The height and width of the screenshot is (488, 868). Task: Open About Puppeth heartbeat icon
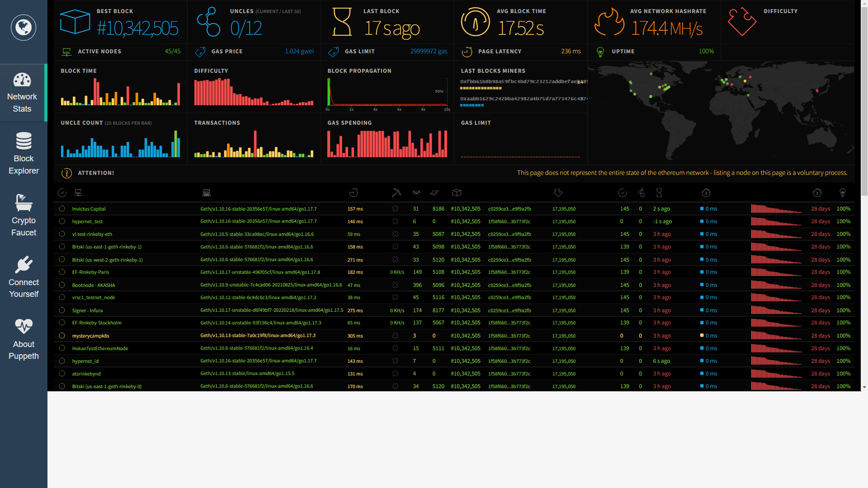tap(24, 326)
